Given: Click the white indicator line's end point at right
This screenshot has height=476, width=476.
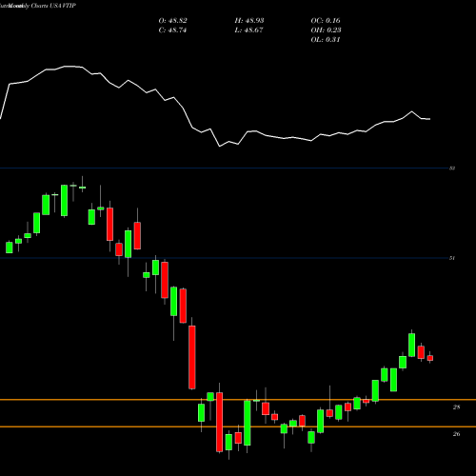Looking at the screenshot, I should click(429, 119).
